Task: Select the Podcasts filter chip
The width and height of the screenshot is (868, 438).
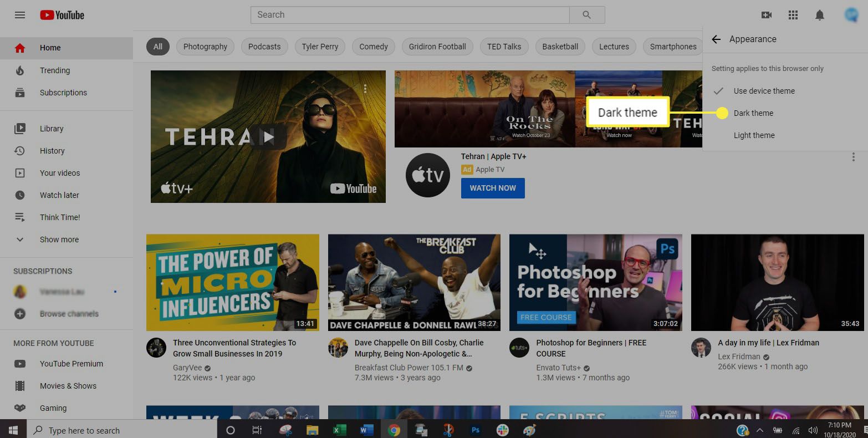Action: point(264,47)
